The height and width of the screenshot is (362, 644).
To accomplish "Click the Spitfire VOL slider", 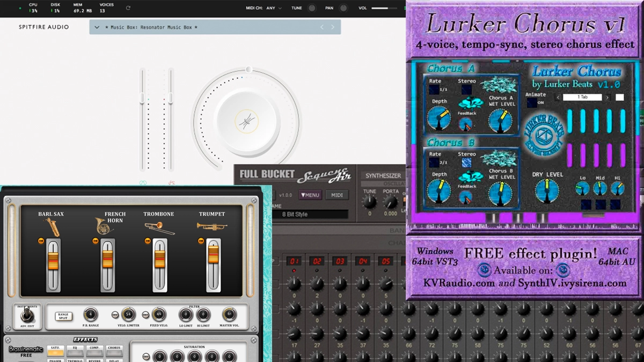I will 385,8.
